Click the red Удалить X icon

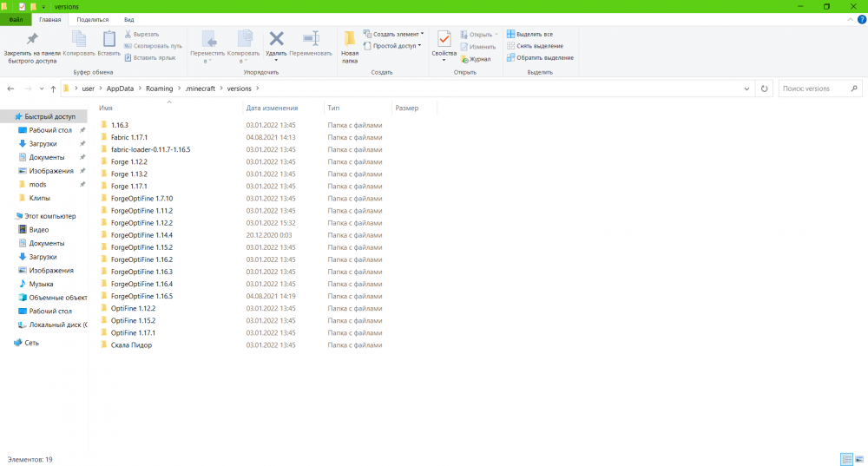[276, 39]
